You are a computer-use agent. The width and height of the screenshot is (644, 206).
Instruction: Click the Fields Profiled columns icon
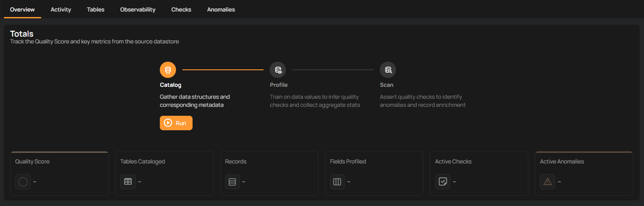pyautogui.click(x=338, y=182)
